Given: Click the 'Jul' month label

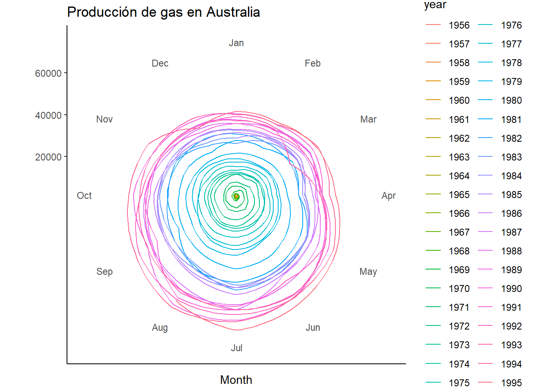Looking at the screenshot, I should point(237,348).
